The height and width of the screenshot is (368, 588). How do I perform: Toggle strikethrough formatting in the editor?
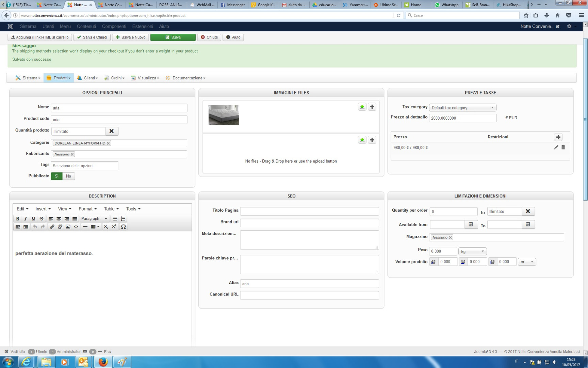(42, 219)
